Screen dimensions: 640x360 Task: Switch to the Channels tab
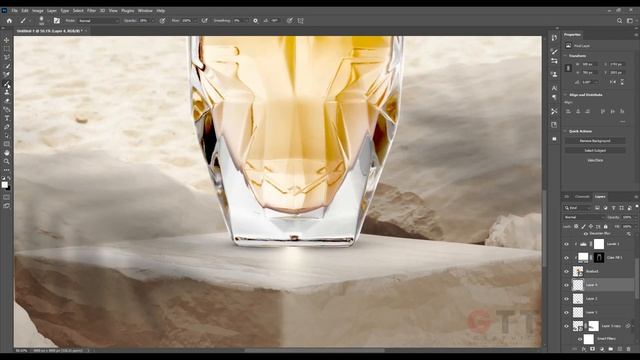(x=582, y=197)
